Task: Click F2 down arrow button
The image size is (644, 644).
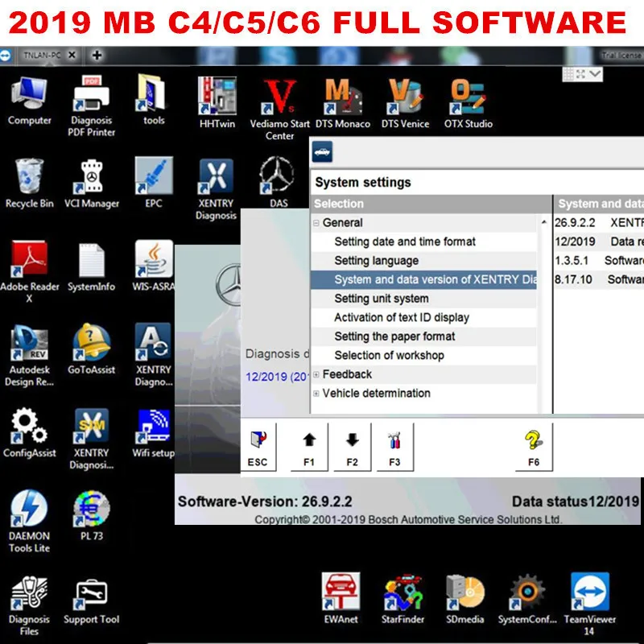Action: 352,448
